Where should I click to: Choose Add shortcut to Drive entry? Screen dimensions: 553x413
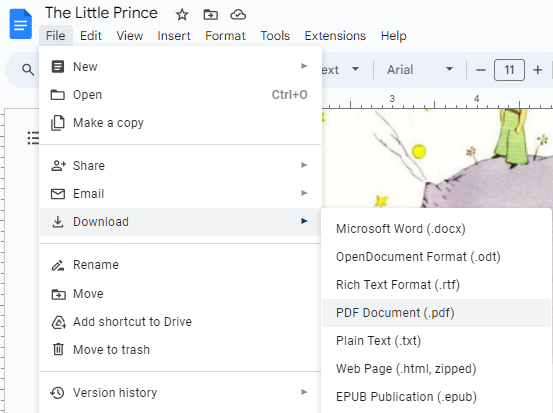tap(180, 322)
